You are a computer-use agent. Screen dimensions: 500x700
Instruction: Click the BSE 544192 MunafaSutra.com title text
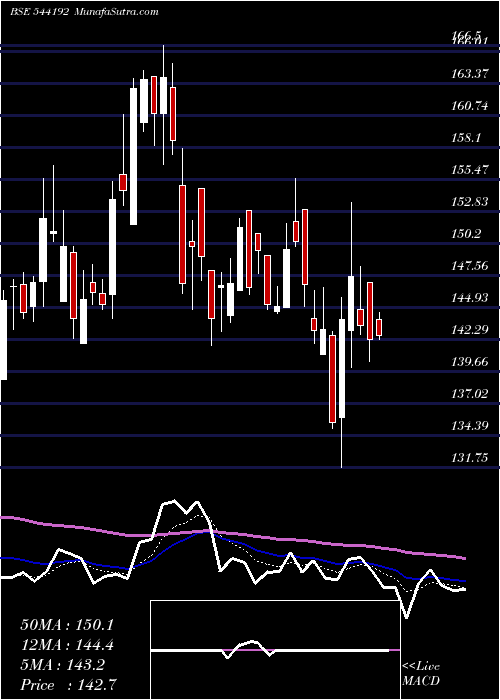(x=84, y=11)
